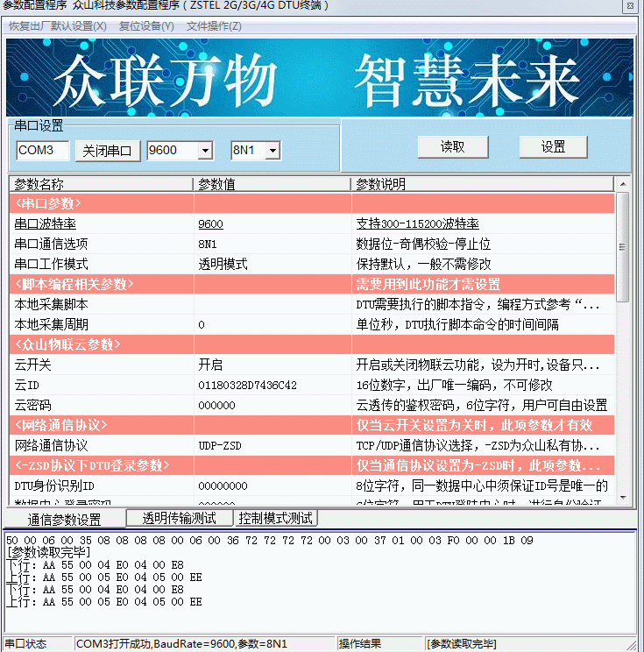Expand the 8N1 serial format dropdown
644x652 pixels.
(x=272, y=151)
